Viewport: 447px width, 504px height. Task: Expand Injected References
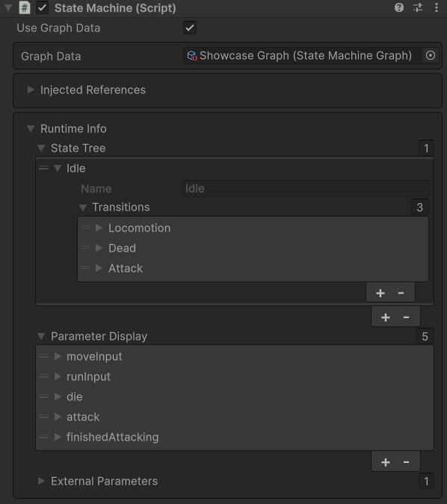tap(31, 90)
